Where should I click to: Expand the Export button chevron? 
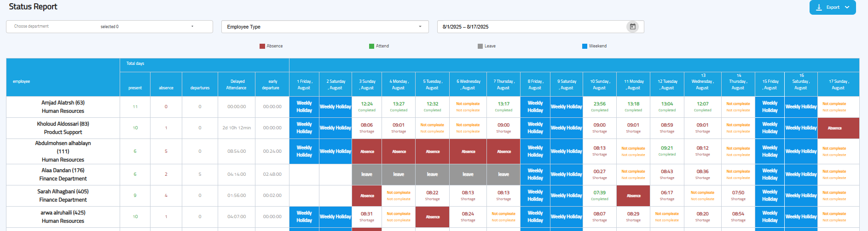847,7
